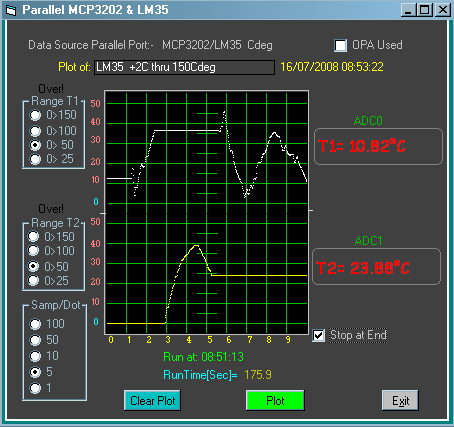Uncheck the Stop at End checkbox
Viewport: 454px width, 427px height.
(x=318, y=335)
